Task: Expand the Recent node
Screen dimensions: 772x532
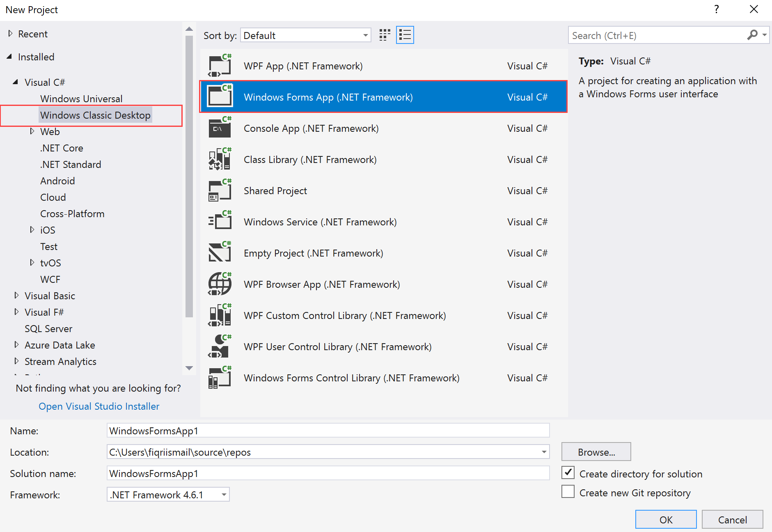Action: point(10,34)
